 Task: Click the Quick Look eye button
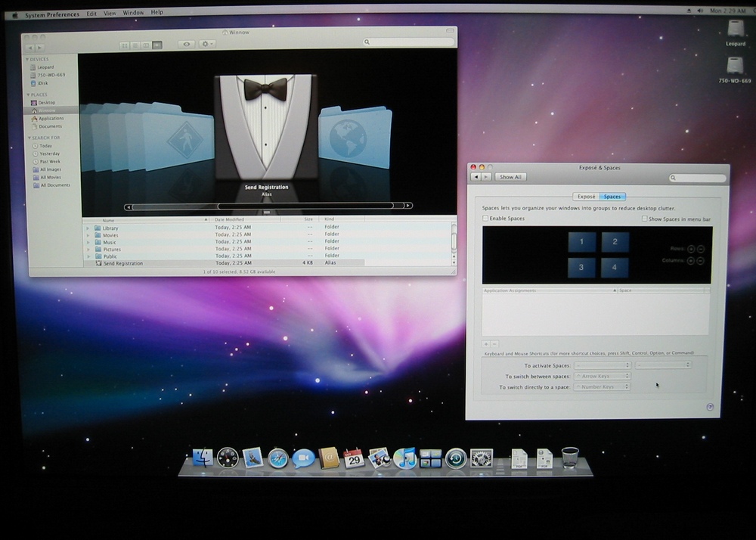[187, 45]
